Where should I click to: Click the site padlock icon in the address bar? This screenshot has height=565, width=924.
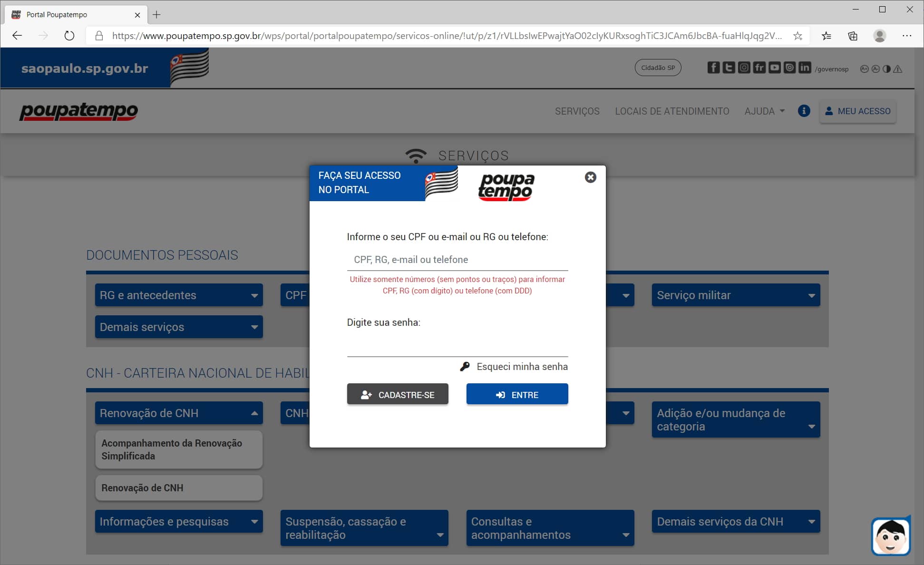[x=99, y=36]
